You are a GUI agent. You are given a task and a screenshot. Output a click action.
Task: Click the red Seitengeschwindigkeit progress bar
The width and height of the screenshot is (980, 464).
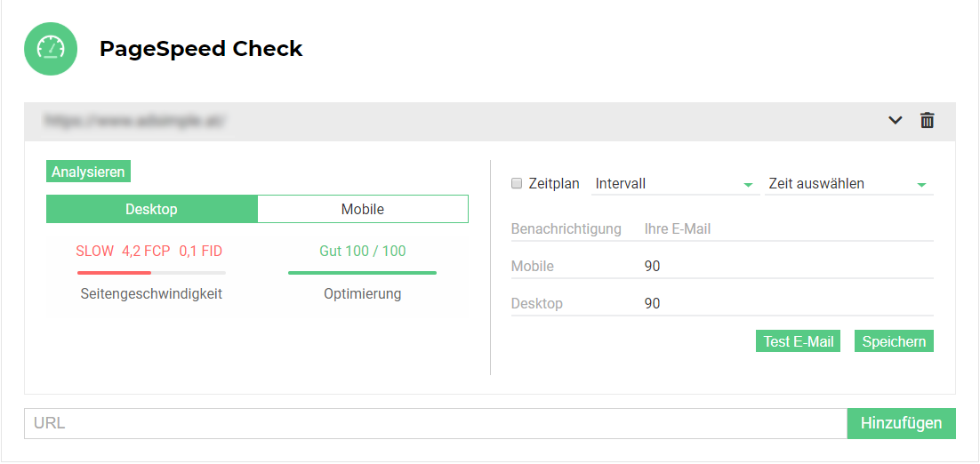click(151, 273)
